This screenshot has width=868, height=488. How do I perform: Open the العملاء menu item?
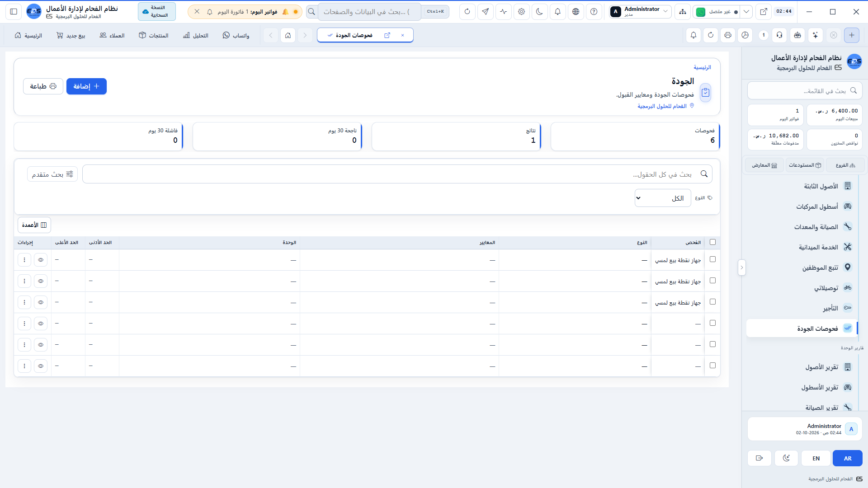click(x=112, y=35)
